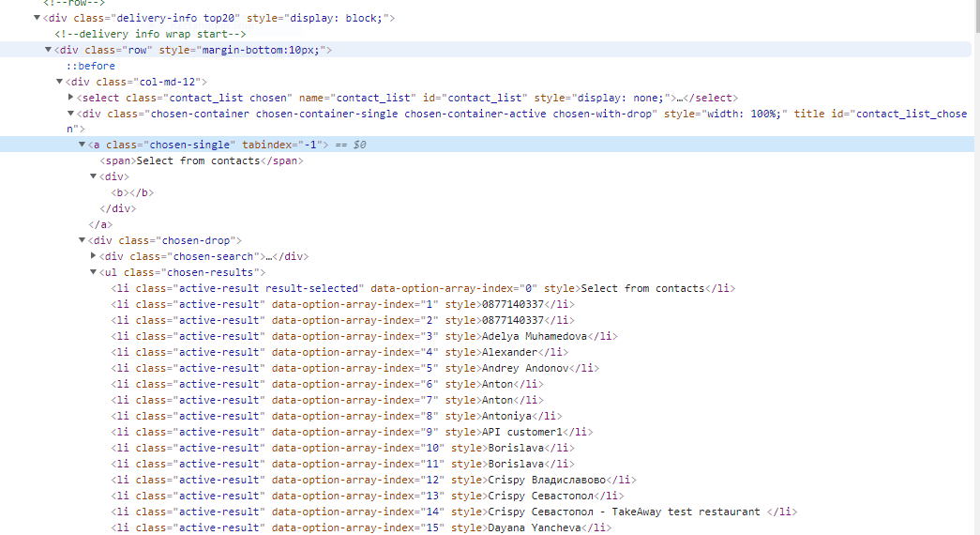Select the empty b element line
The image size is (980, 535).
pyautogui.click(x=132, y=192)
